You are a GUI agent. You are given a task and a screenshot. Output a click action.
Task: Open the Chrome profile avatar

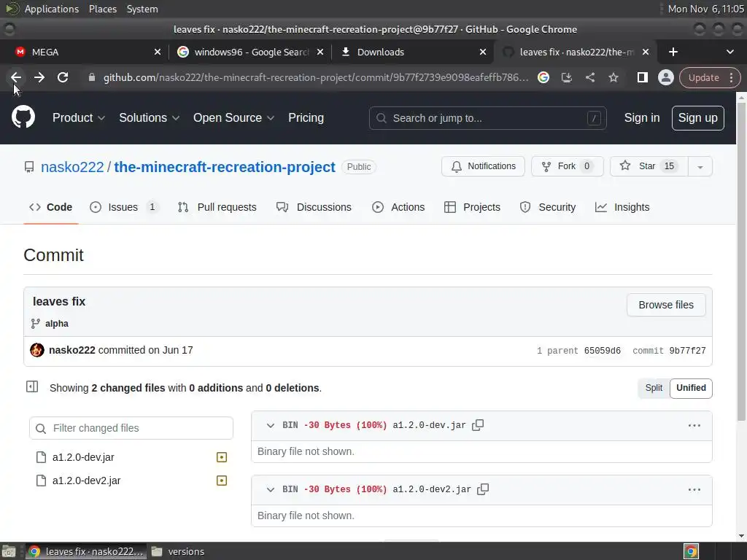click(665, 77)
